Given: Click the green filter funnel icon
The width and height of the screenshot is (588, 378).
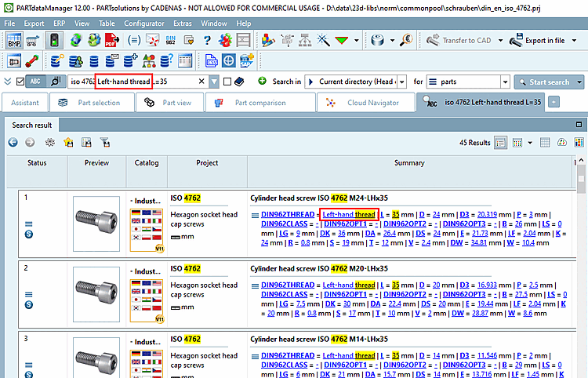Looking at the screenshot, I should click(342, 41).
